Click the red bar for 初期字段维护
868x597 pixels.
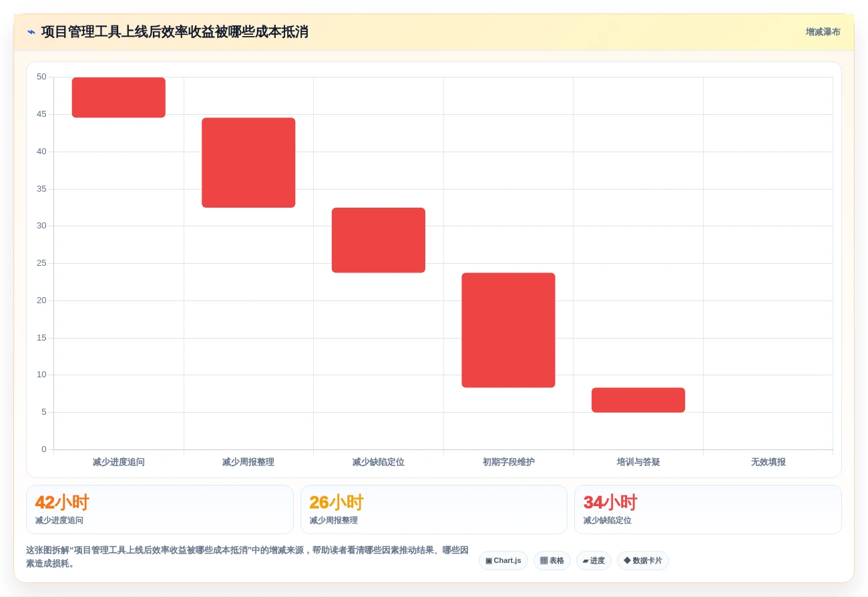(x=508, y=330)
